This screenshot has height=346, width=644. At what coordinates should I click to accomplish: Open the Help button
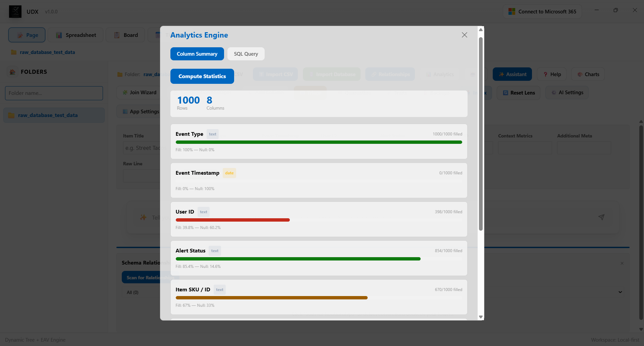(x=552, y=74)
